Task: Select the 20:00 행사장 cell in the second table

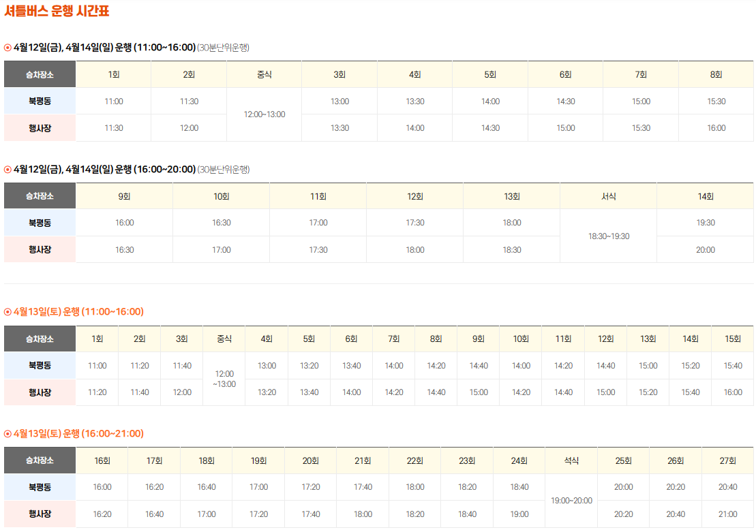Action: 705,249
